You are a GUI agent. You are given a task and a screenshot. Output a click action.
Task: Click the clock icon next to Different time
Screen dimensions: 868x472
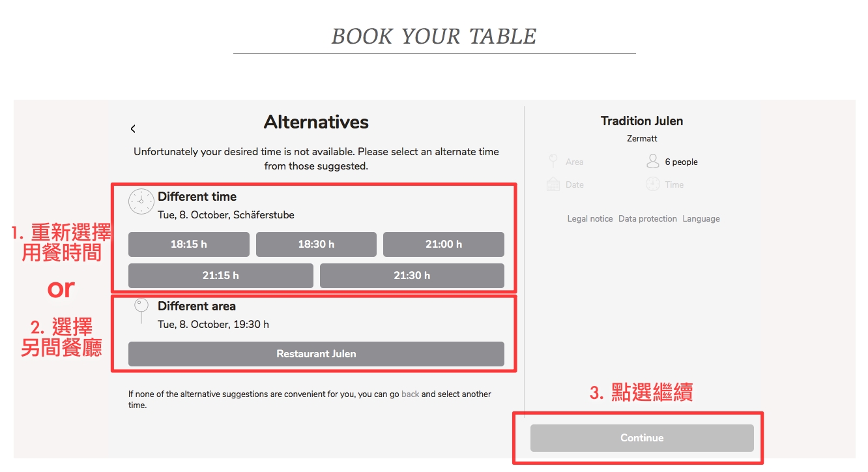tap(141, 202)
